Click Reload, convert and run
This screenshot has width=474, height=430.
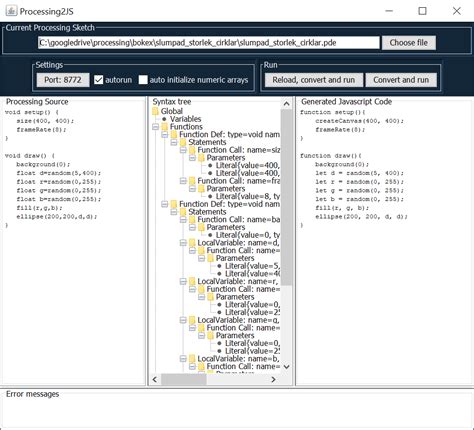314,80
